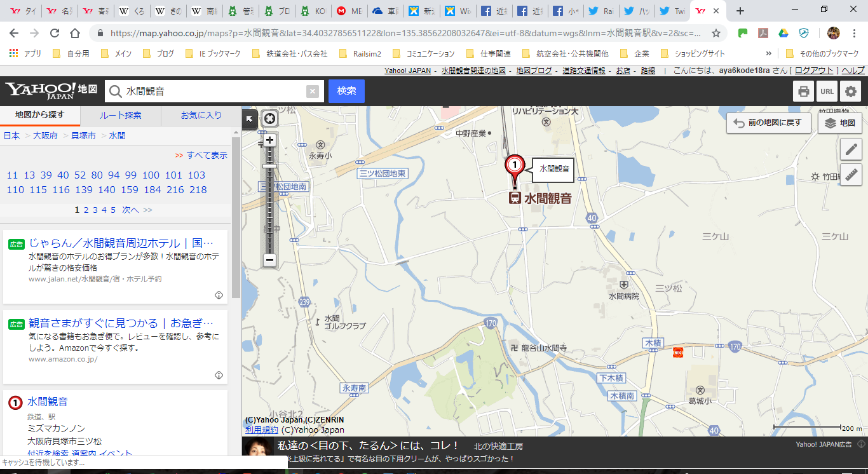Open the Chrome profile avatar
This screenshot has width=868, height=474.
pyautogui.click(x=834, y=33)
